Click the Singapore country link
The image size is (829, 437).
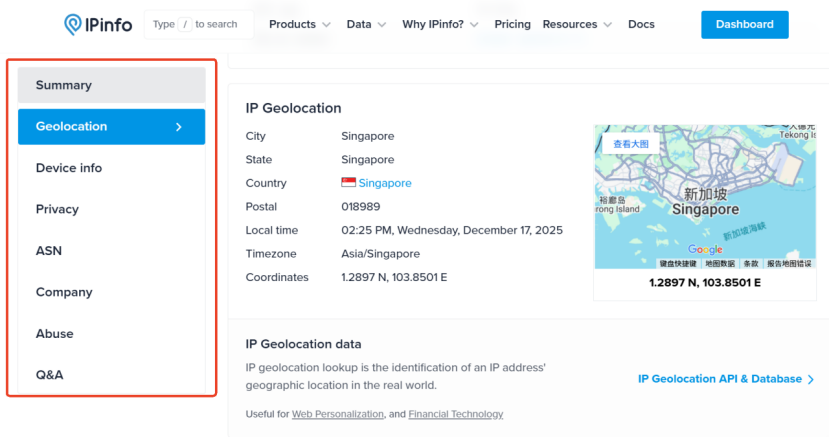385,183
